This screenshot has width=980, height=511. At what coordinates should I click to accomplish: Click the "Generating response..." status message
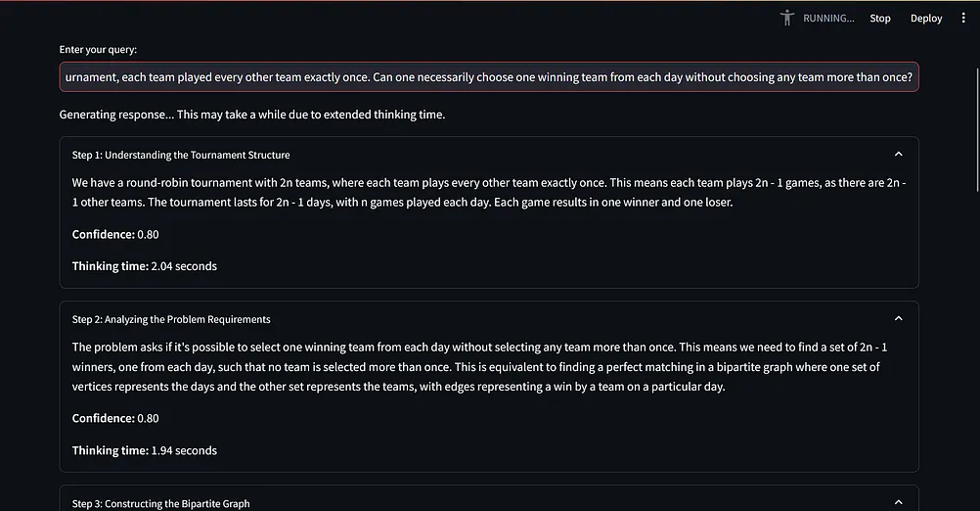[x=252, y=115]
